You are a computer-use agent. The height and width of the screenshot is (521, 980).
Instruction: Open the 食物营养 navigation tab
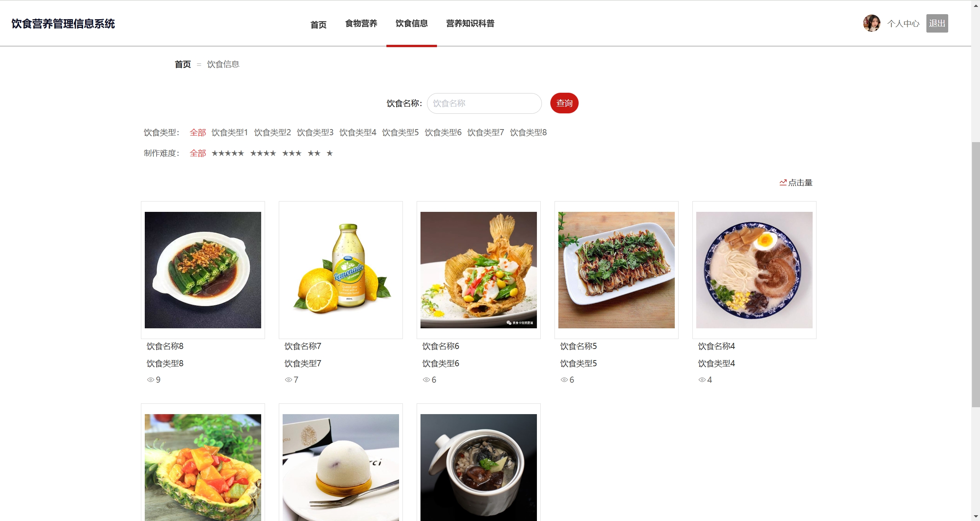(x=361, y=23)
